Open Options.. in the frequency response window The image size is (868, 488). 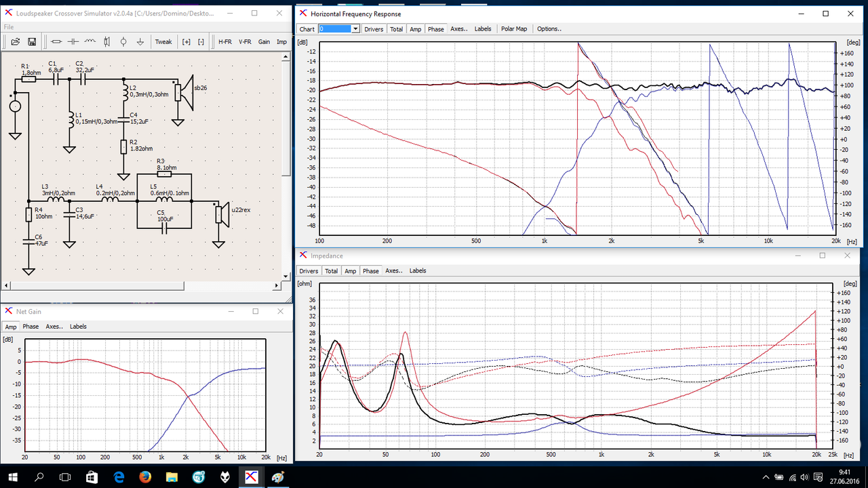point(549,29)
